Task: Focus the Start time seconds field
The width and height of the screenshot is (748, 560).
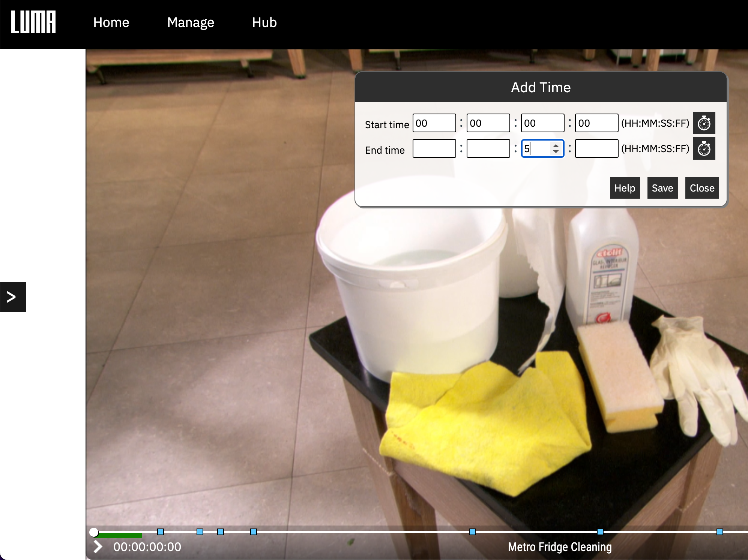Action: tap(542, 123)
